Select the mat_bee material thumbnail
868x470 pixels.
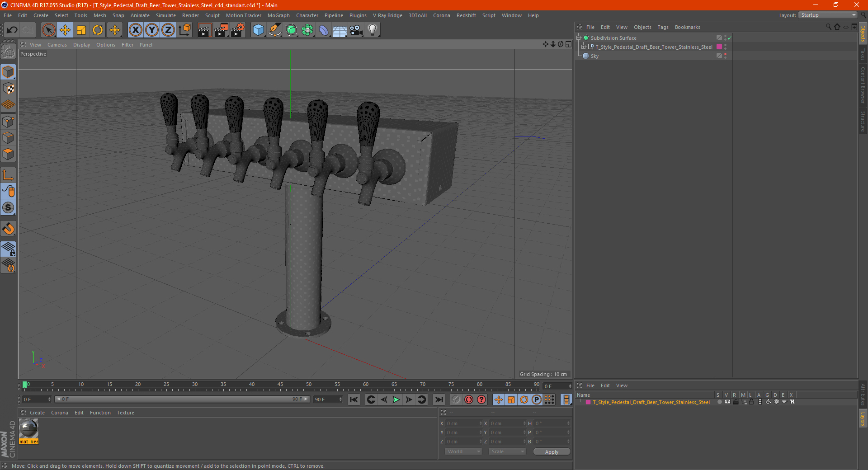pyautogui.click(x=28, y=429)
